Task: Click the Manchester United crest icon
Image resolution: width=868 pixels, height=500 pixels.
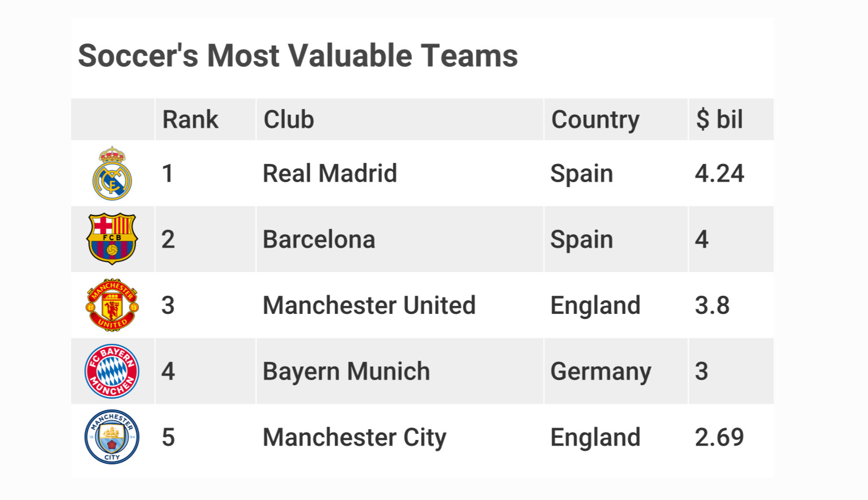Action: click(112, 305)
